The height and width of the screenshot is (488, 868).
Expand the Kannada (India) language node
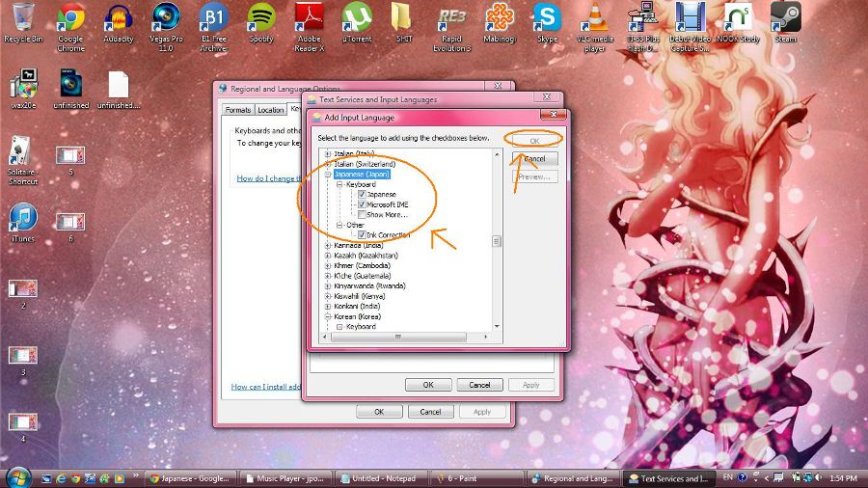coord(328,245)
